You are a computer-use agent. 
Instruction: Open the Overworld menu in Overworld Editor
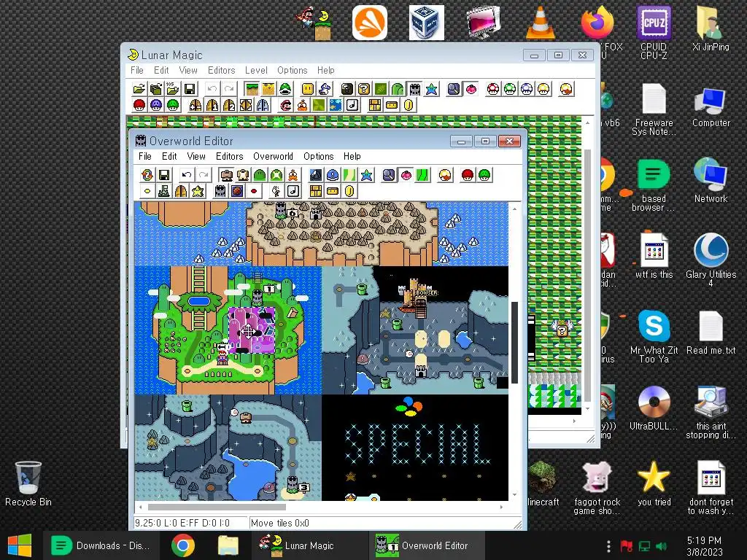273,156
